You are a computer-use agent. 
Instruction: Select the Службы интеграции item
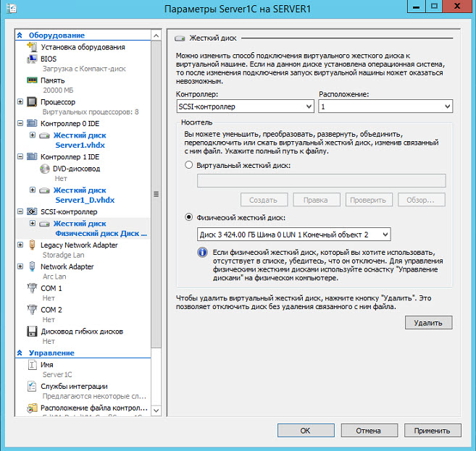click(x=74, y=387)
